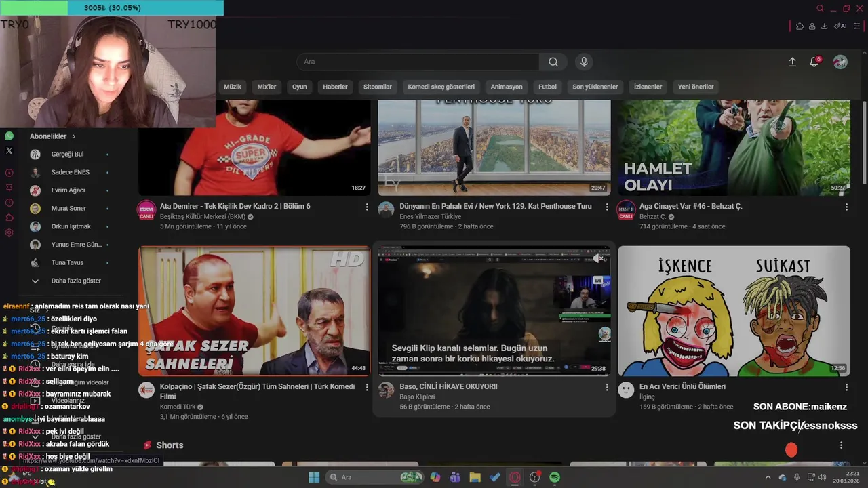This screenshot has height=488, width=868.
Task: Open YouTube account avatar menu
Action: (840, 62)
